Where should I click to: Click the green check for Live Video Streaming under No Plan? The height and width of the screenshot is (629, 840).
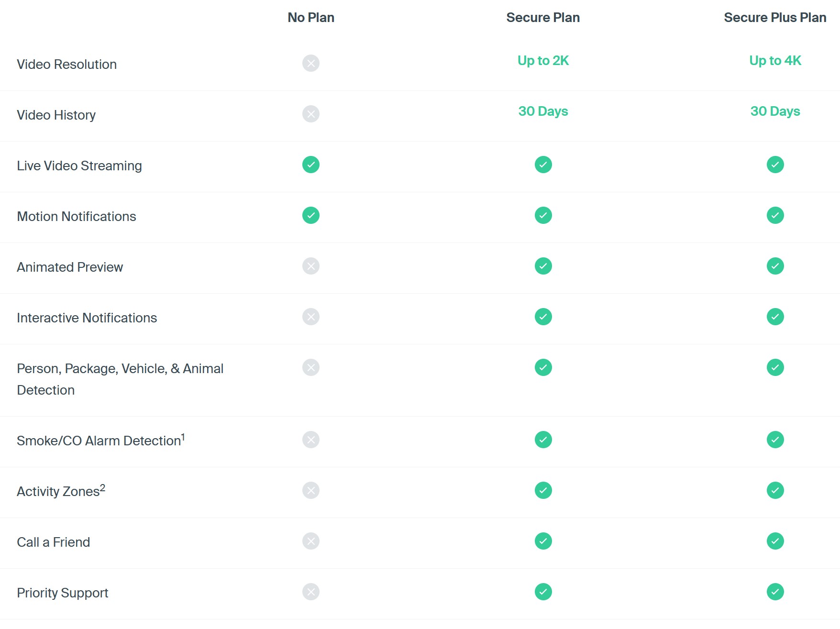[310, 165]
